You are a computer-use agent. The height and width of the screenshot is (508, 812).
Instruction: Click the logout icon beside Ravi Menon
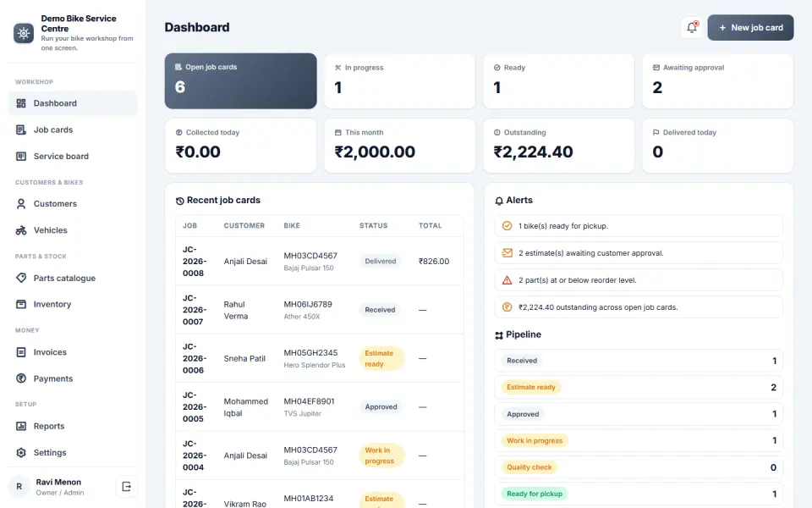tap(126, 486)
